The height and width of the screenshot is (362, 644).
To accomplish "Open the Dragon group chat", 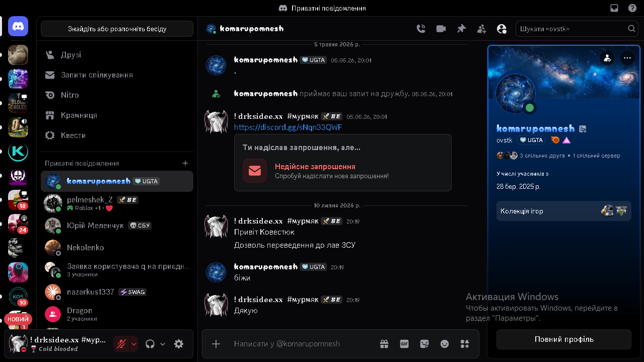I will (117, 314).
